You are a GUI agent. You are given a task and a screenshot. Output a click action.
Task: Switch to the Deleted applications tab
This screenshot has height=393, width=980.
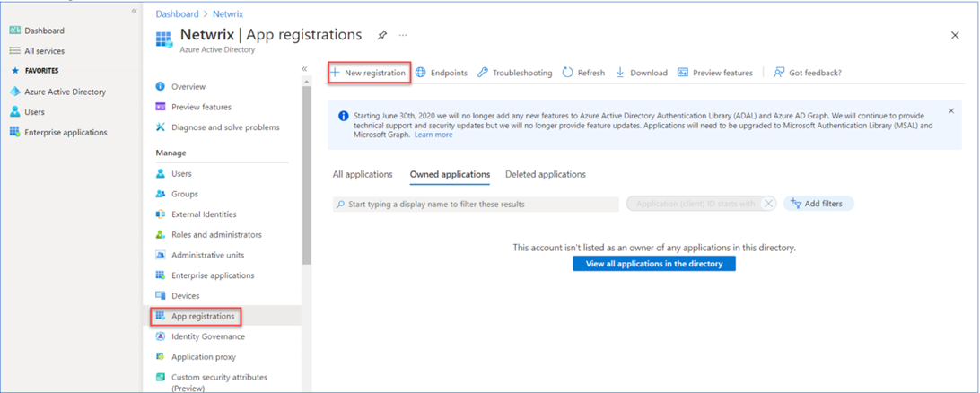pos(545,174)
